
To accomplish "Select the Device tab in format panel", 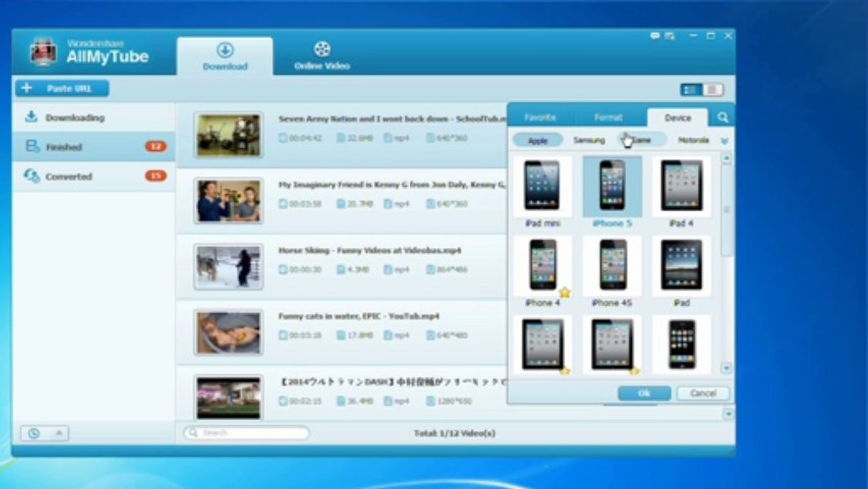I will (677, 117).
